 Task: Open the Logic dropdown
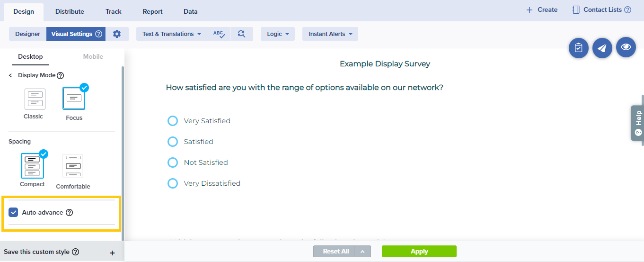pyautogui.click(x=278, y=34)
